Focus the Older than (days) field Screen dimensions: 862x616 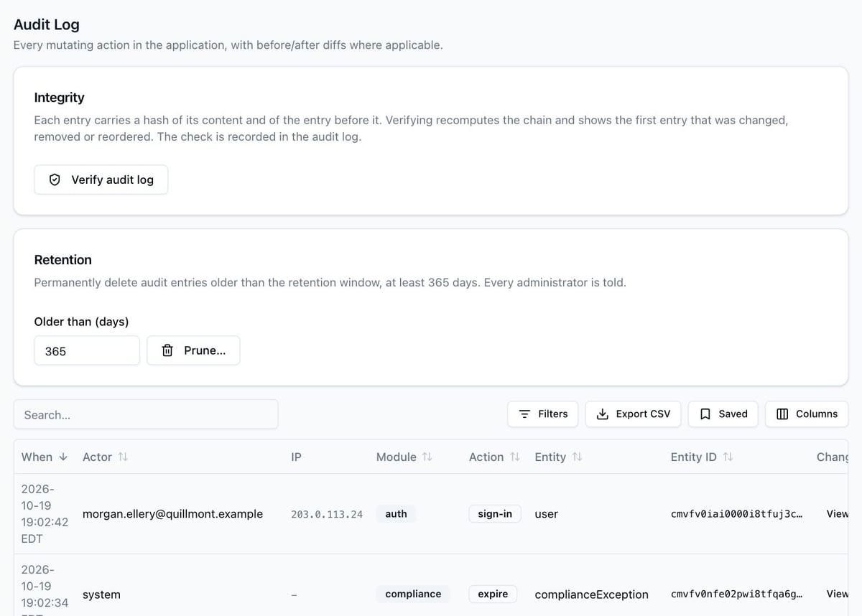pos(87,350)
